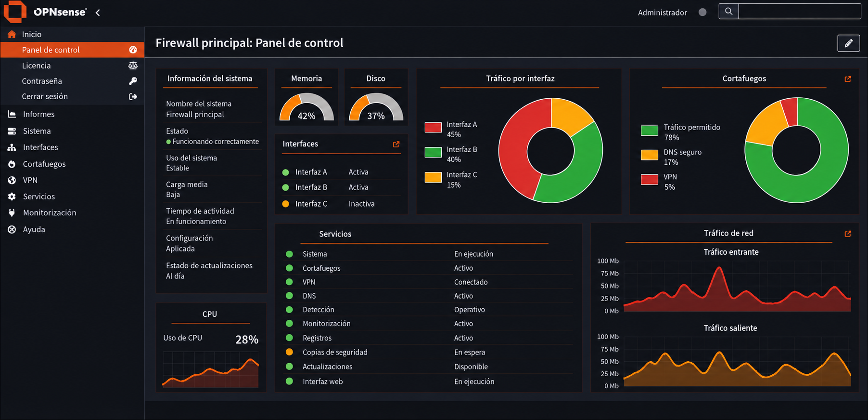Click the sign-out icon beside Cerrar sesión
Screen dimensions: 868x420
tap(133, 96)
